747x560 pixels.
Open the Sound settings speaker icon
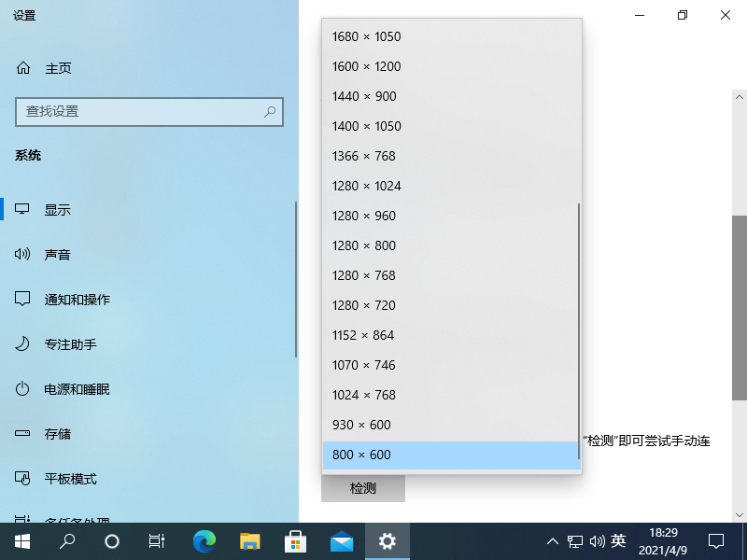[x=23, y=255]
